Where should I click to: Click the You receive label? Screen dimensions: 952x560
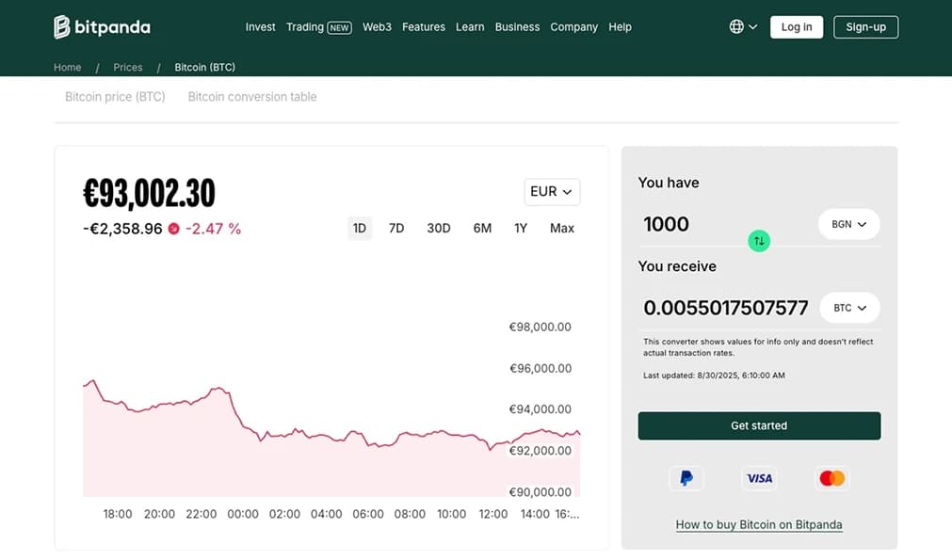click(x=677, y=266)
